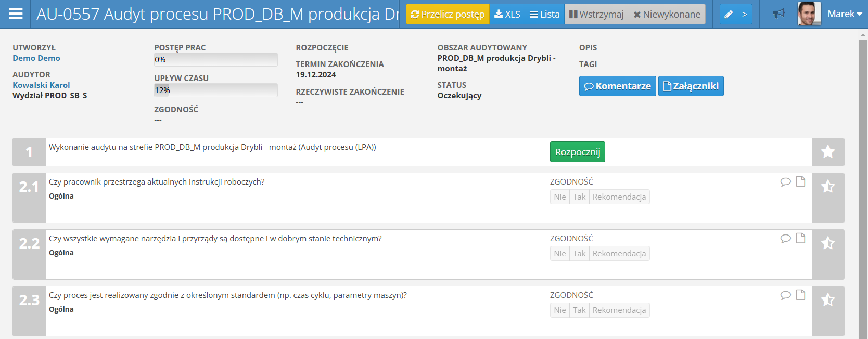This screenshot has height=339, width=868.
Task: Select 'Tak' for question 2.1
Action: coord(579,197)
